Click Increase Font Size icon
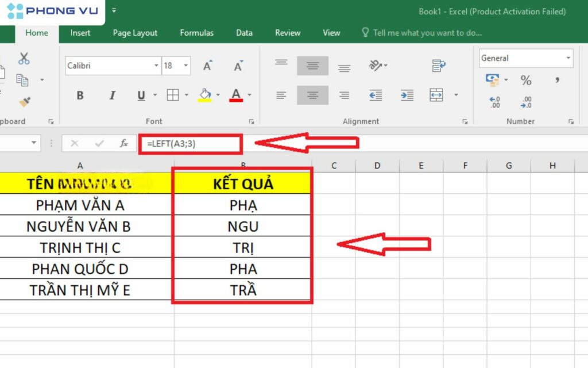Screen dimensions: 588x368 208,66
